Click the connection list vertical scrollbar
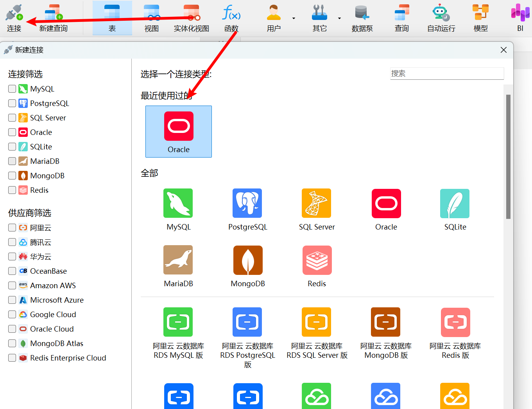 point(508,156)
